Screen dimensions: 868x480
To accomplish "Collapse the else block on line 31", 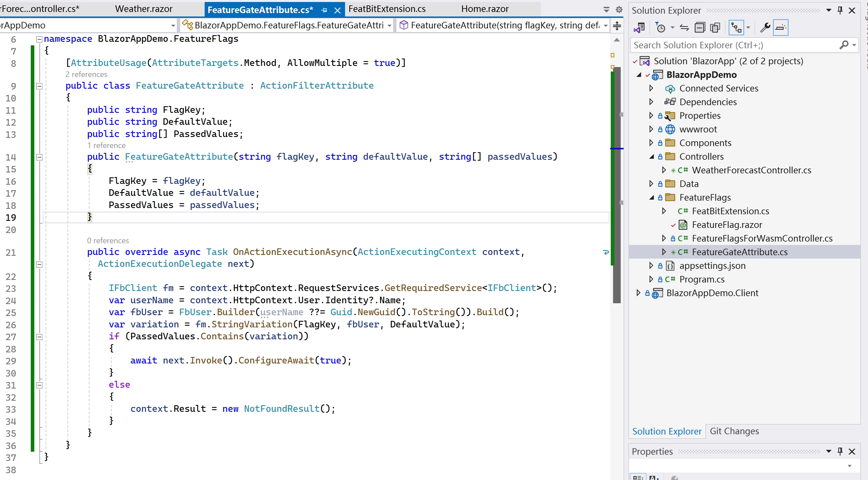I will [39, 385].
